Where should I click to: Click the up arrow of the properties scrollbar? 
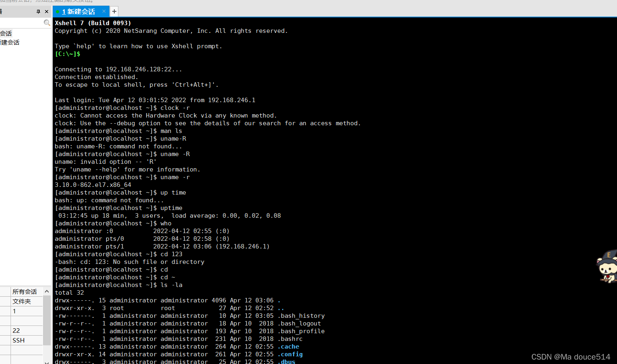[47, 291]
